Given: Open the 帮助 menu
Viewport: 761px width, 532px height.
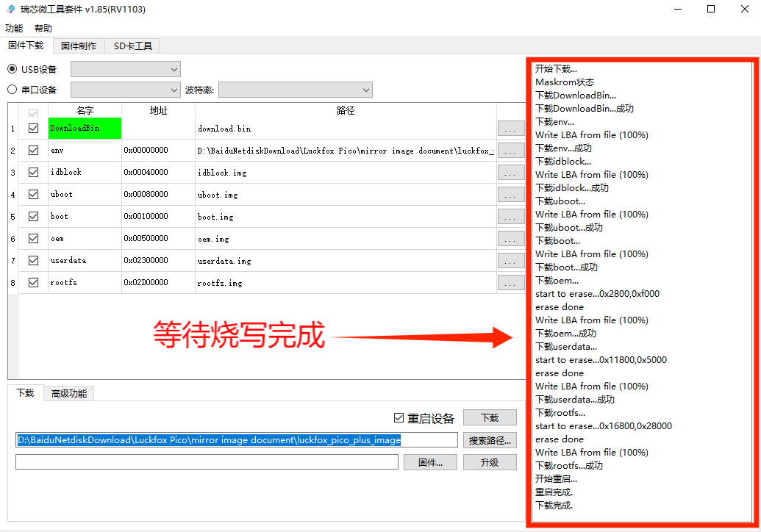Looking at the screenshot, I should 43,28.
